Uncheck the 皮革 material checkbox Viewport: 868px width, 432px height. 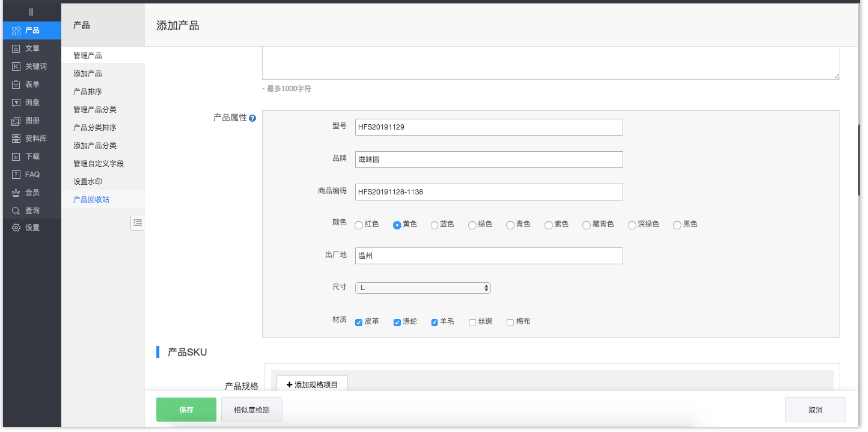point(359,322)
